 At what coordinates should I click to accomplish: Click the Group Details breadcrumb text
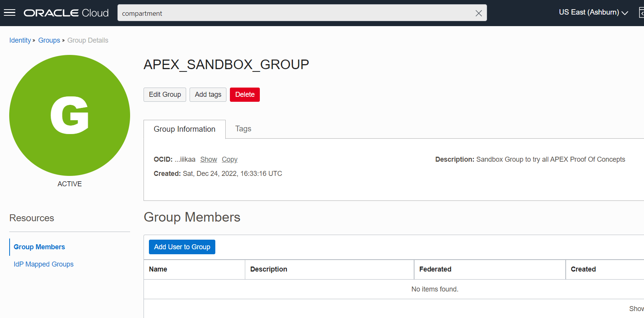coord(88,40)
